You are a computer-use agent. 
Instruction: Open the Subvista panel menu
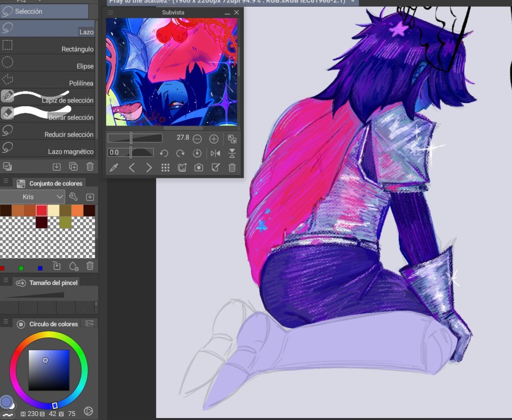pyautogui.click(x=111, y=13)
